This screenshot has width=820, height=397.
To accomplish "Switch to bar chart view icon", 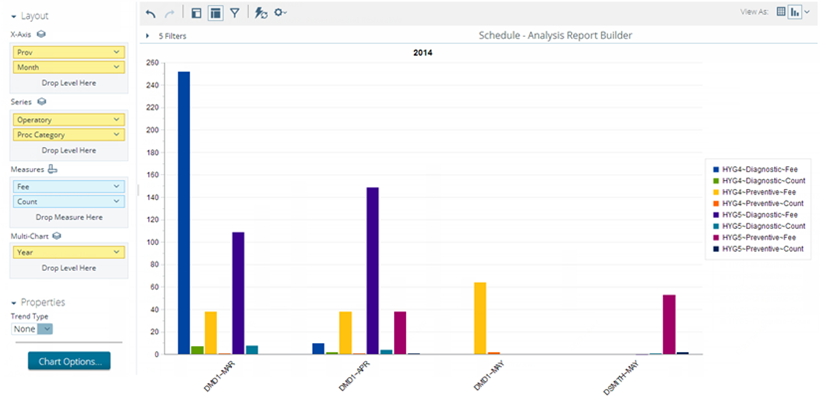I will [x=794, y=12].
